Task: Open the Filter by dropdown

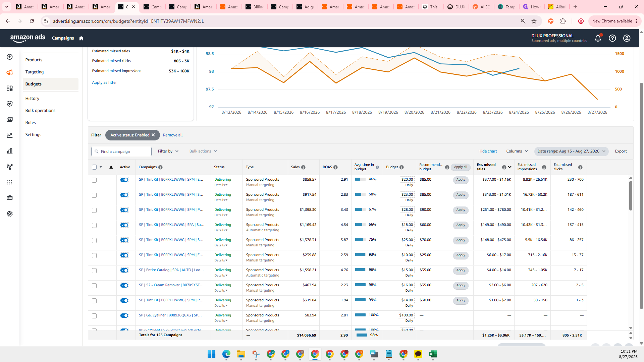Action: 168,152
